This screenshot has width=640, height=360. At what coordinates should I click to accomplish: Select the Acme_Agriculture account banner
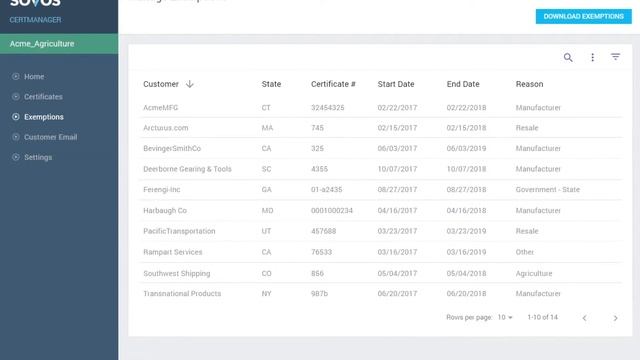click(59, 44)
